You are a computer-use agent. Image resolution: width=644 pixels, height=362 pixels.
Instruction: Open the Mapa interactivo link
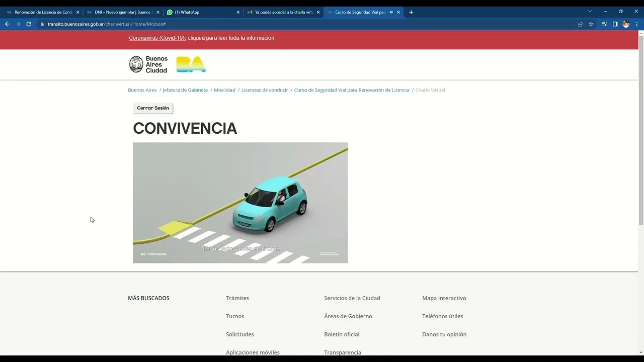pos(444,298)
